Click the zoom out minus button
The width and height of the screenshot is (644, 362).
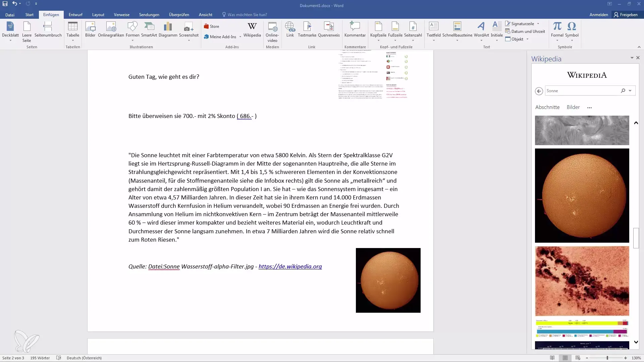587,358
